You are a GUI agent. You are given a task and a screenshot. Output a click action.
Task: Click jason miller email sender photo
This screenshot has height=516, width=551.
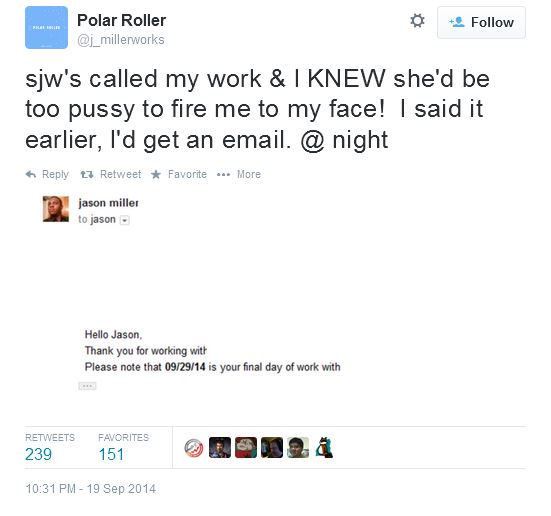56,209
